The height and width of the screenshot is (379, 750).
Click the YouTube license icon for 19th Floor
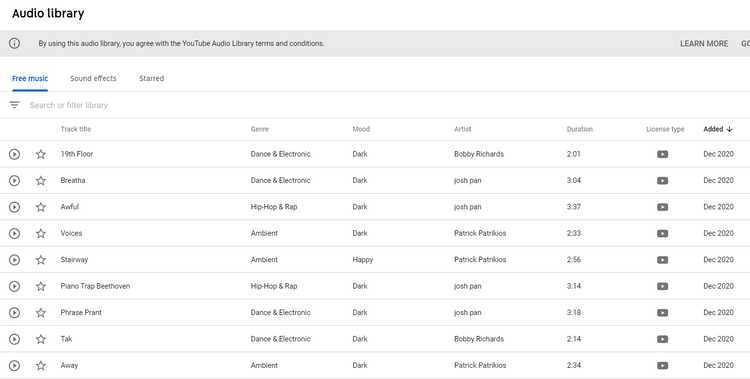coord(662,154)
